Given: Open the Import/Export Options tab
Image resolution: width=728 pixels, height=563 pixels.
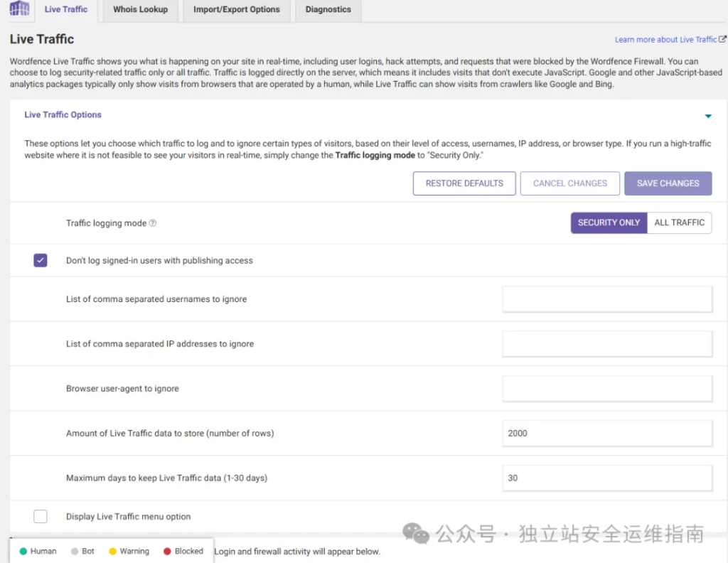Looking at the screenshot, I should [236, 9].
